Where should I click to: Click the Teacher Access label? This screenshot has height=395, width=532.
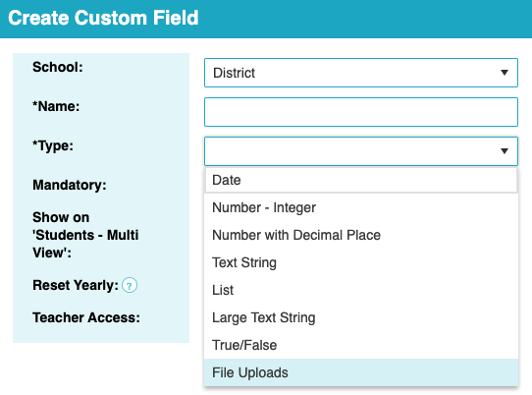pos(86,318)
